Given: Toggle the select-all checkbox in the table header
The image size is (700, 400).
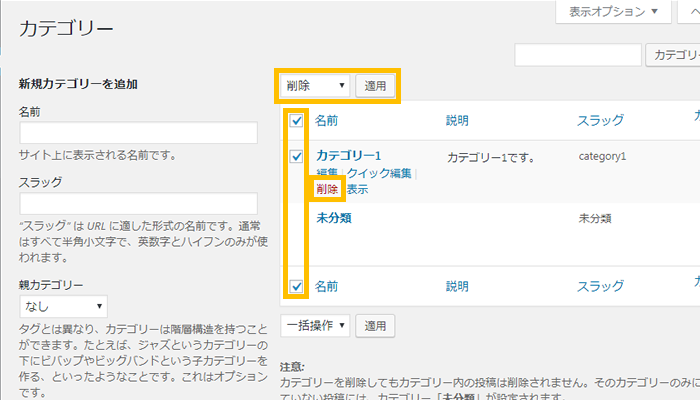Looking at the screenshot, I should click(296, 121).
